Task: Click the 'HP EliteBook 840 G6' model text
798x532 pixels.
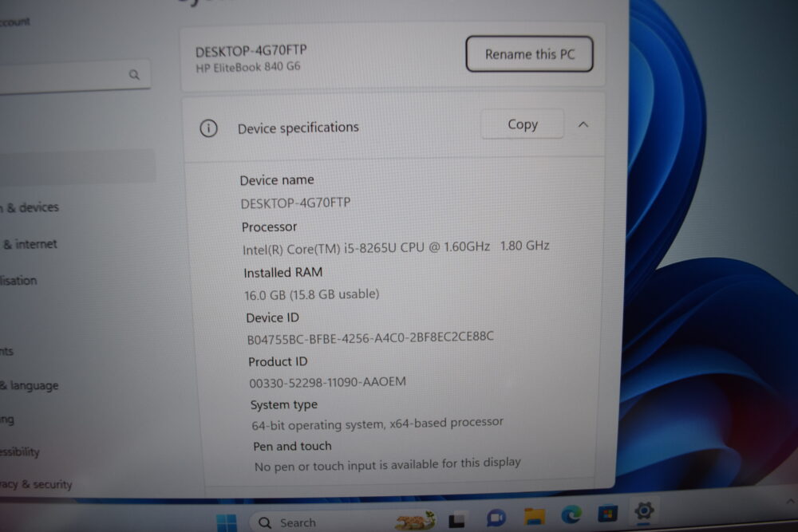Action: point(248,67)
